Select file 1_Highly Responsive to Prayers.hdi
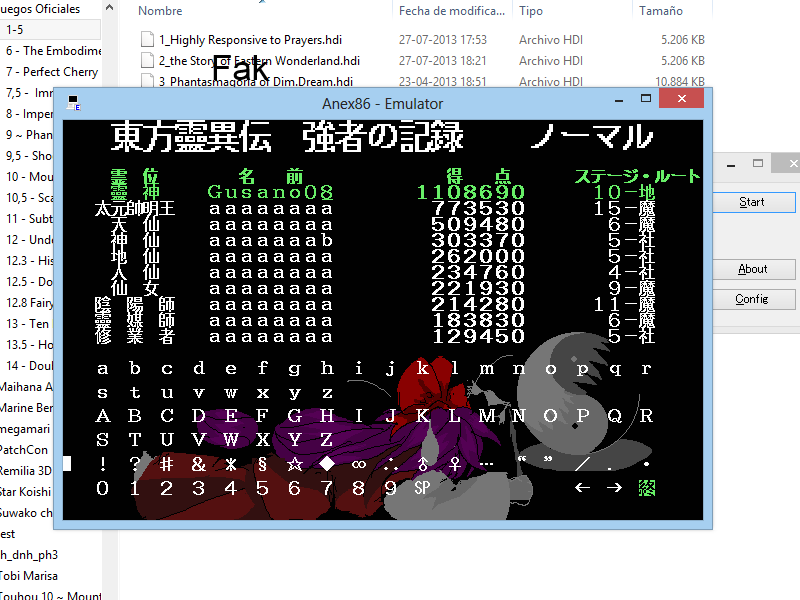Screen dimensions: 800x600 (250, 40)
